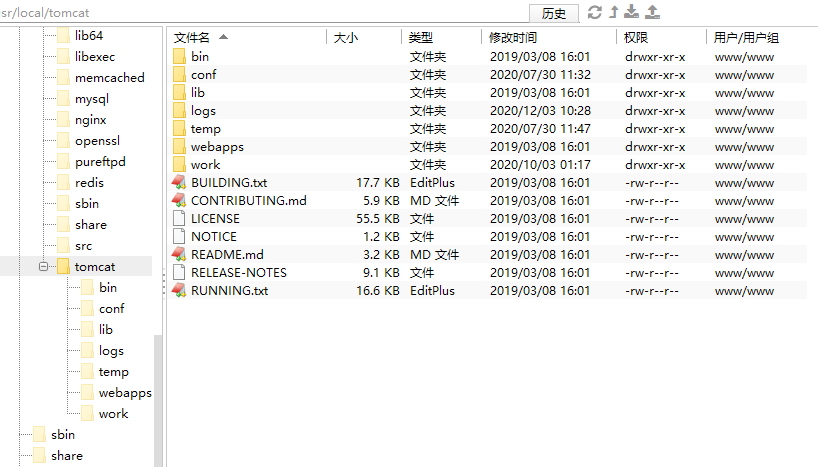The height and width of the screenshot is (467, 818).
Task: Click the LICENSE file name
Action: (215, 219)
